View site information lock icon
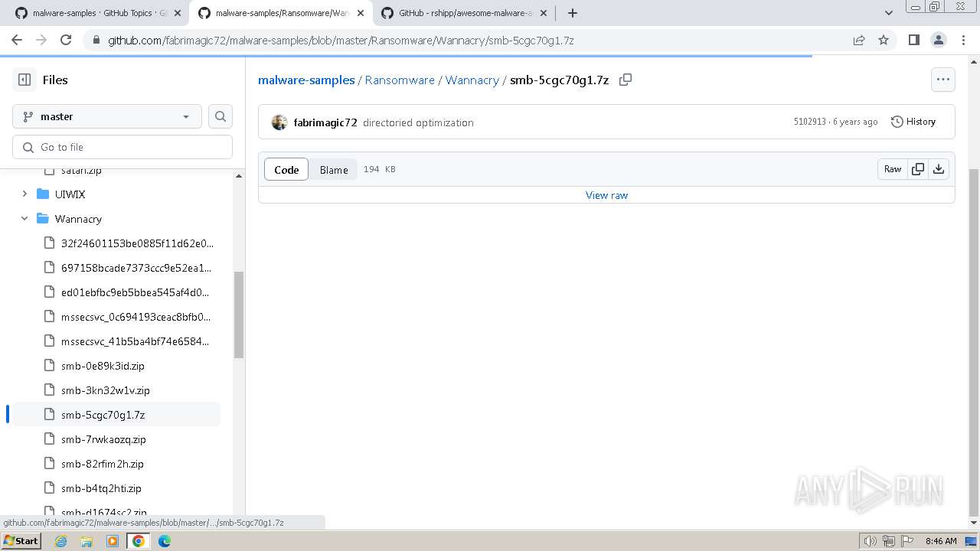 (x=96, y=40)
